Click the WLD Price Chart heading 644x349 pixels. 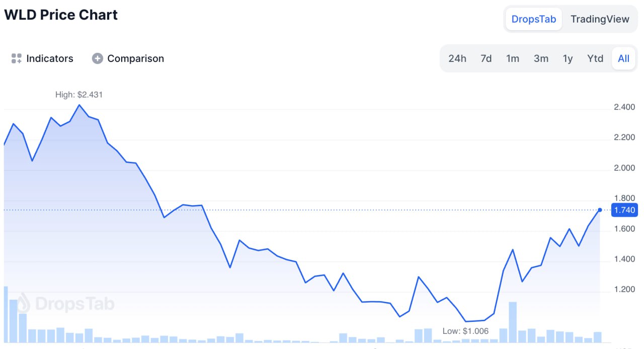[61, 15]
